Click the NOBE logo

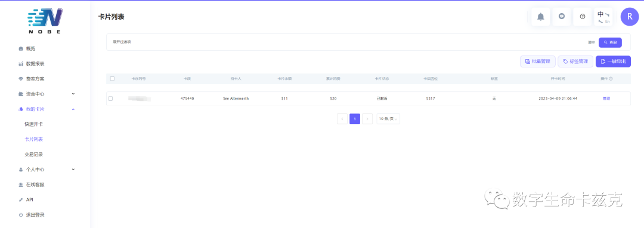pyautogui.click(x=45, y=21)
